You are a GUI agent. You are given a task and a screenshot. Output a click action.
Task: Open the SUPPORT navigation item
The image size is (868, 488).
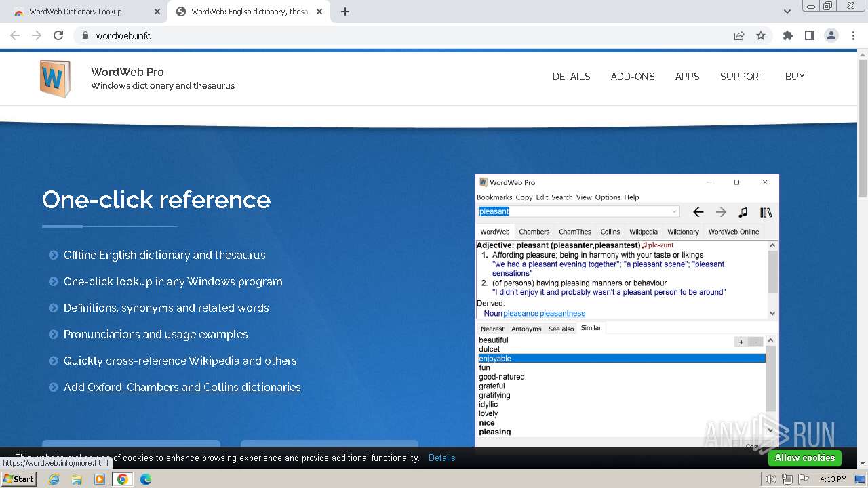742,77
